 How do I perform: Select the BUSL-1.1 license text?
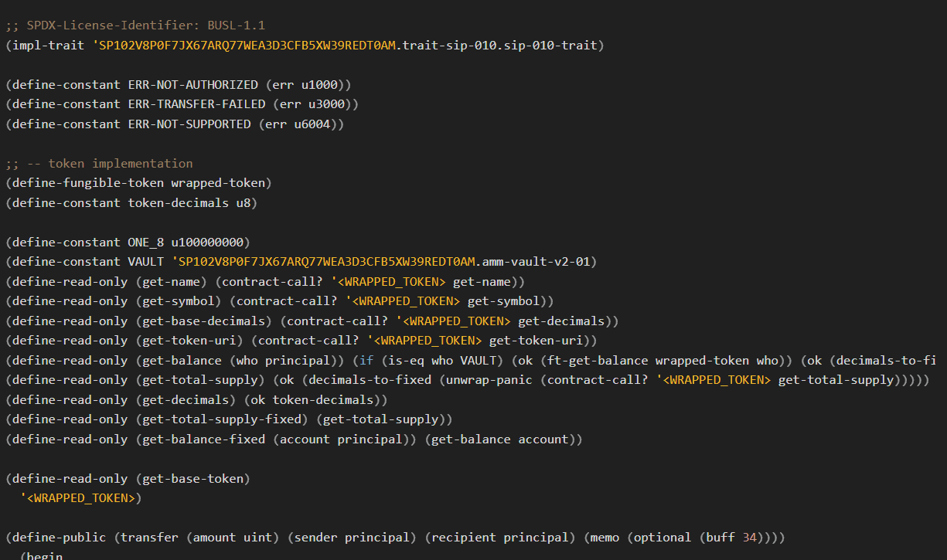(x=236, y=25)
